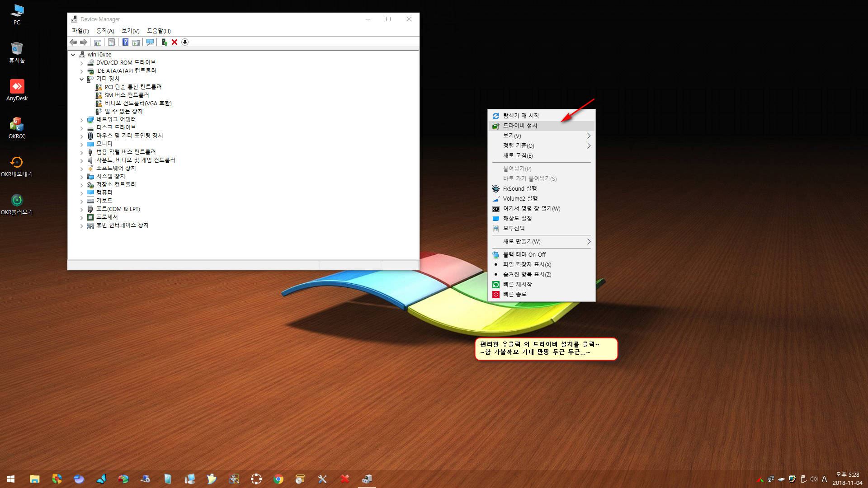Toggle 숨겨진 항목 표시(Z) option
Viewport: 868px width, 488px height.
click(x=541, y=275)
